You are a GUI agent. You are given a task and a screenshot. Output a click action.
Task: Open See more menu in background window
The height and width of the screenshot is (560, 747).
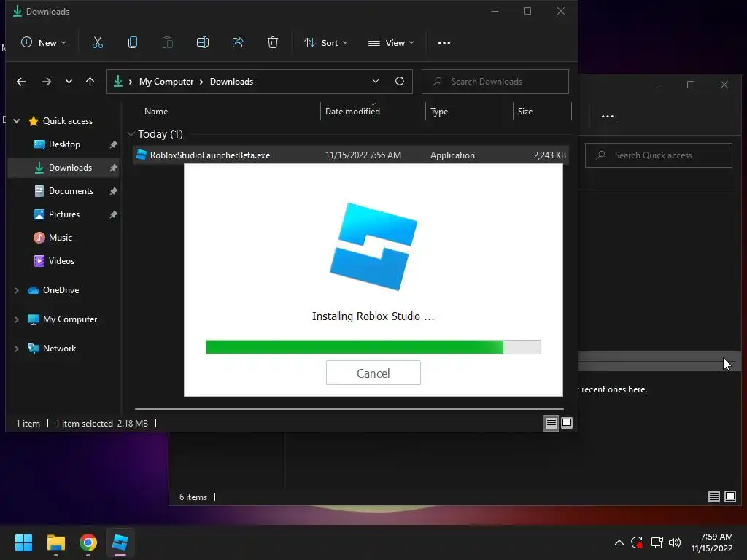point(608,116)
